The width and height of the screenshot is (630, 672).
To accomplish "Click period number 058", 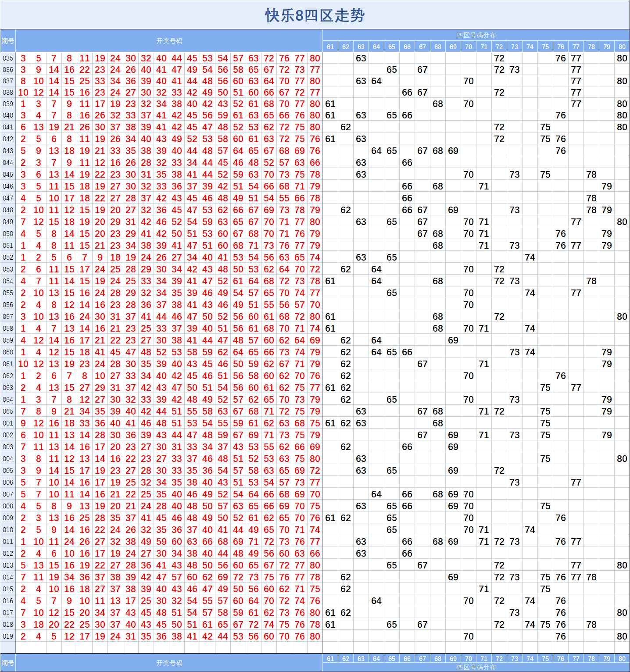I will coord(8,329).
